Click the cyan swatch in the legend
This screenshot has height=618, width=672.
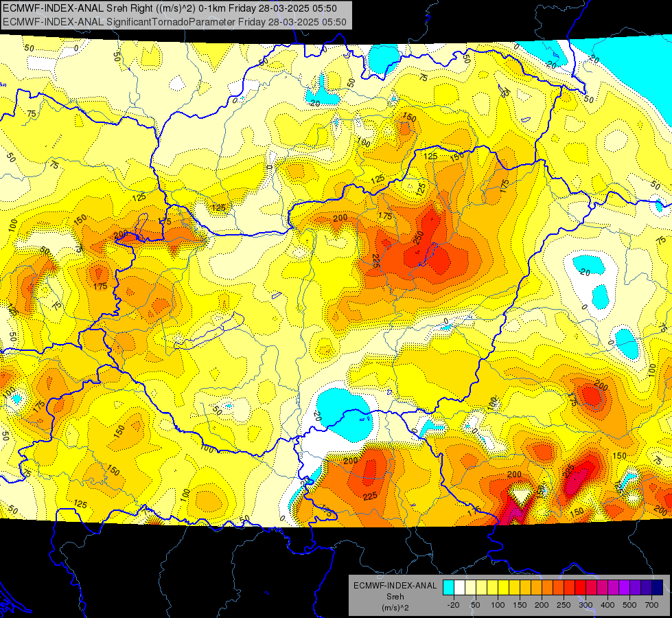coord(448,587)
